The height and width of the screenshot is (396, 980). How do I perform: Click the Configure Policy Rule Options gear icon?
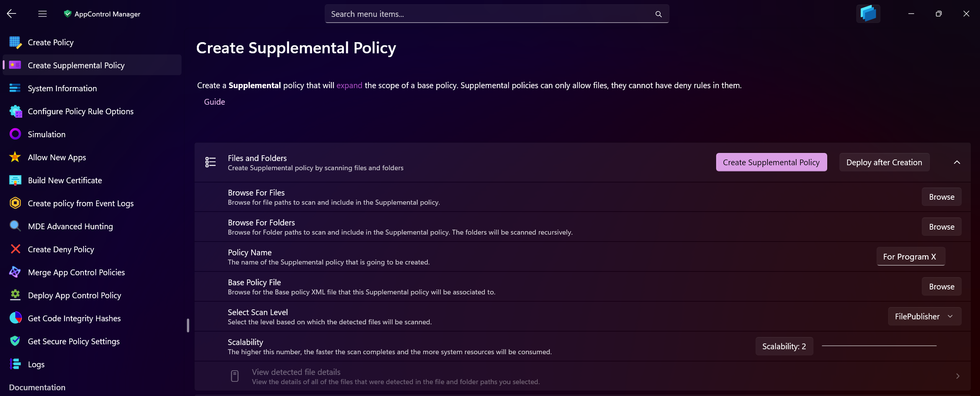tap(15, 111)
